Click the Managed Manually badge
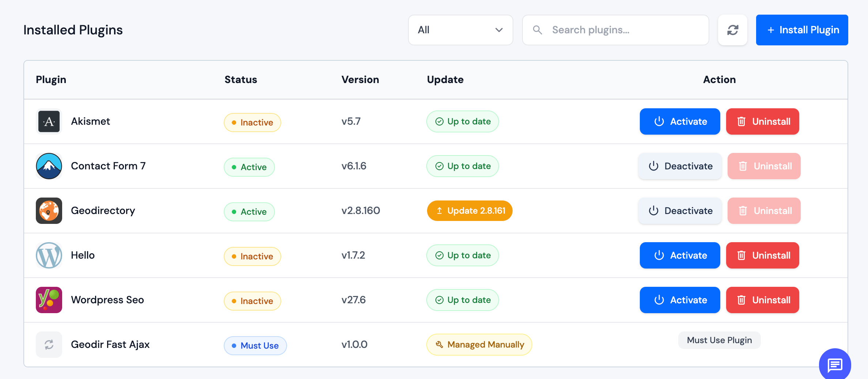Screen dimensions: 868x379 pos(479,345)
